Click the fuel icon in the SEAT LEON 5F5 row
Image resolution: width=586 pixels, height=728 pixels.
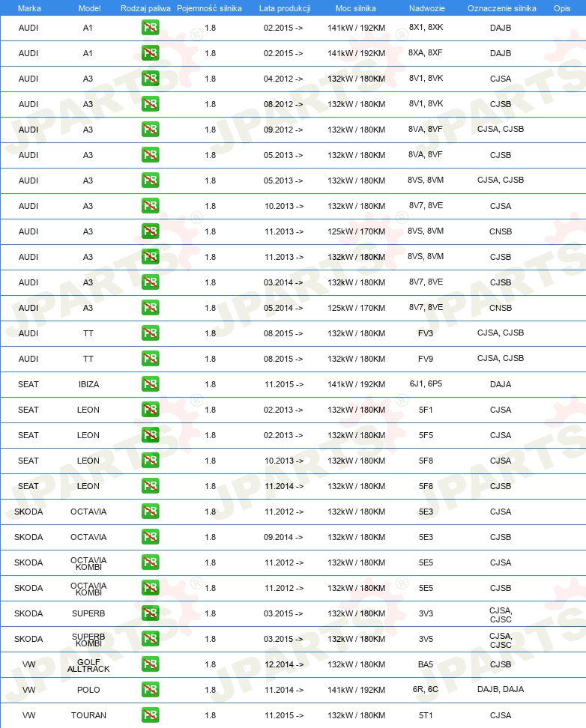click(x=150, y=435)
